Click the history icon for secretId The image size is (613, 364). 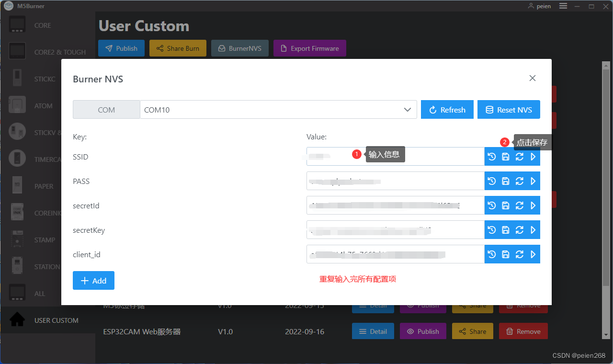491,205
